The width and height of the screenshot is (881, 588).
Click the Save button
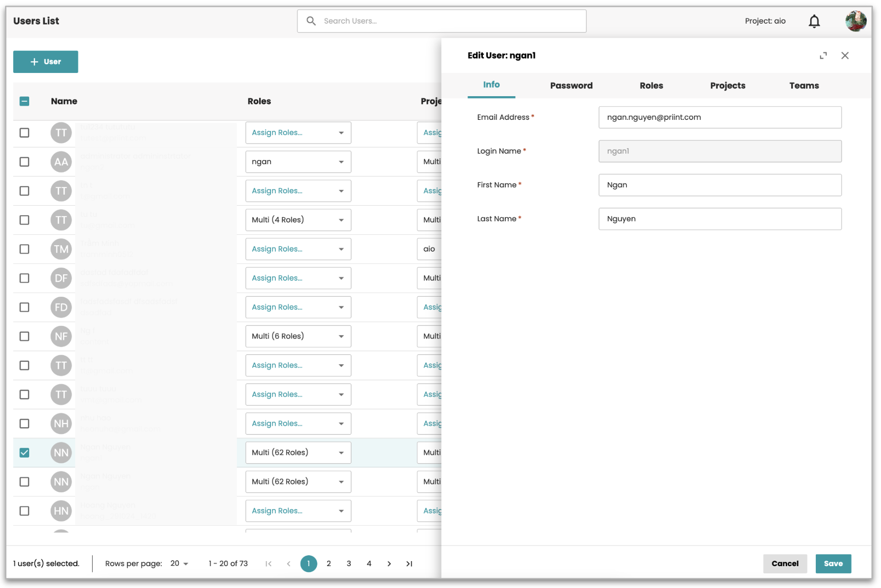[x=833, y=564]
